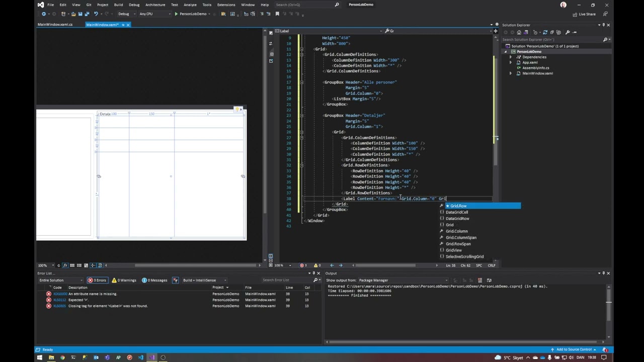The width and height of the screenshot is (644, 362).
Task: Click the Search (Ctrl+Q) box
Action: click(307, 5)
